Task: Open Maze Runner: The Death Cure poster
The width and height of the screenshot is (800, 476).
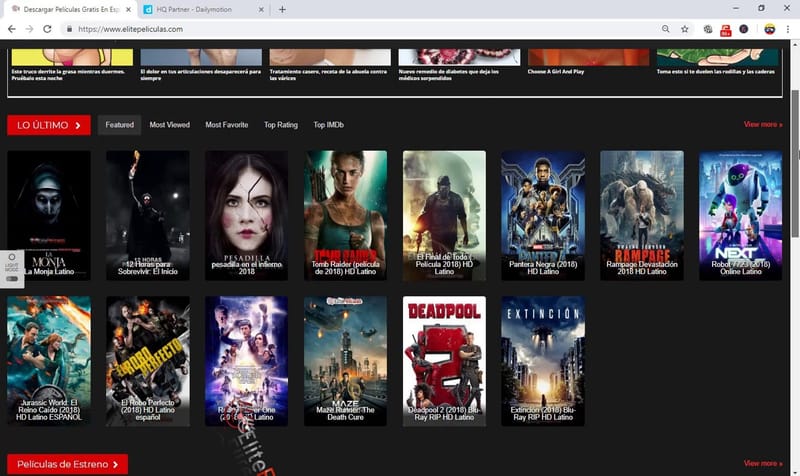Action: [345, 361]
